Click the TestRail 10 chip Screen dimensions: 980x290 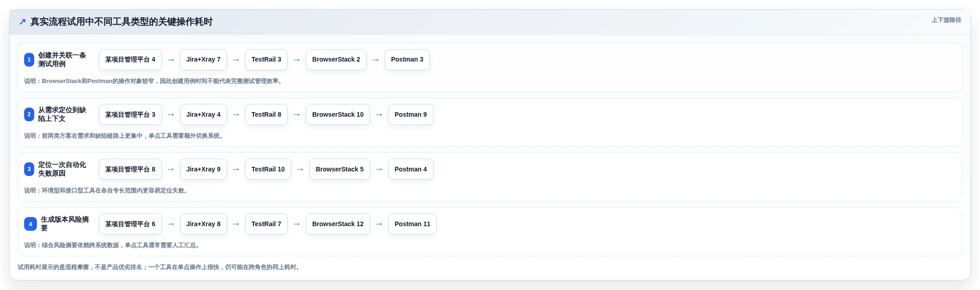pos(268,169)
